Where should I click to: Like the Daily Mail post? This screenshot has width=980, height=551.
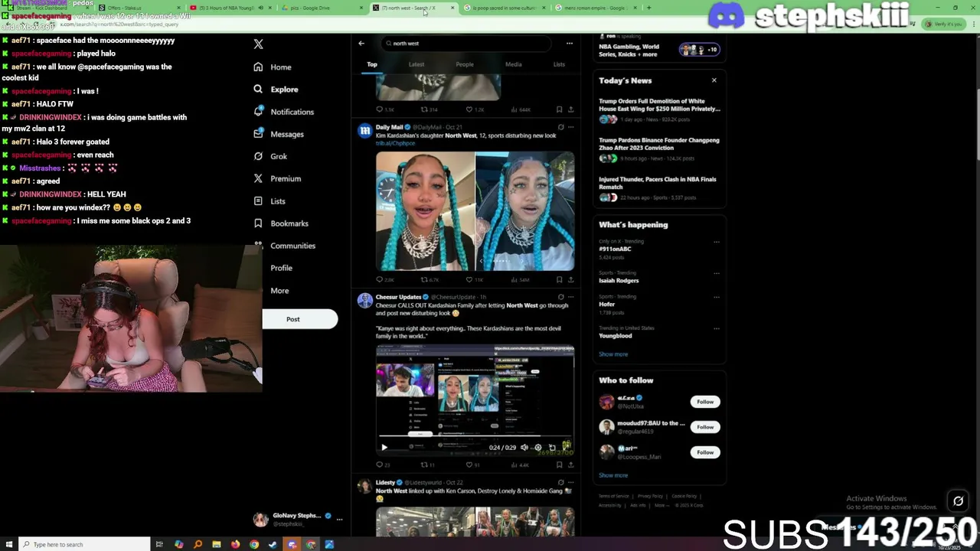click(475, 279)
